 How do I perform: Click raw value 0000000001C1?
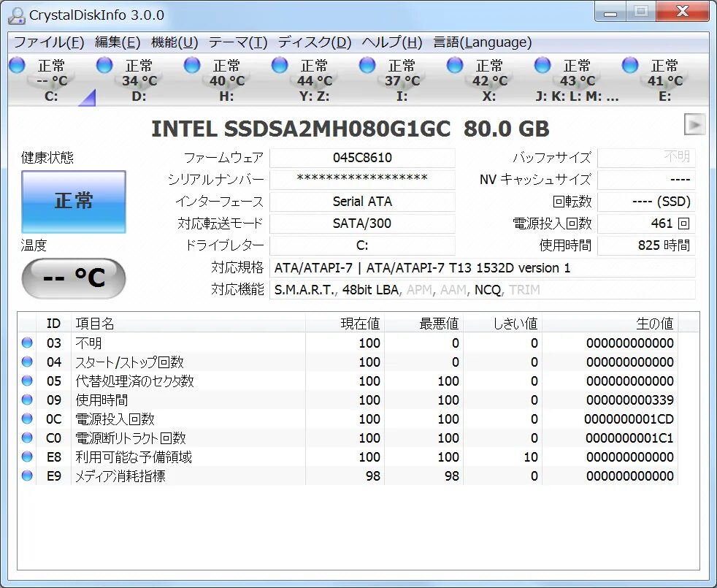(629, 438)
